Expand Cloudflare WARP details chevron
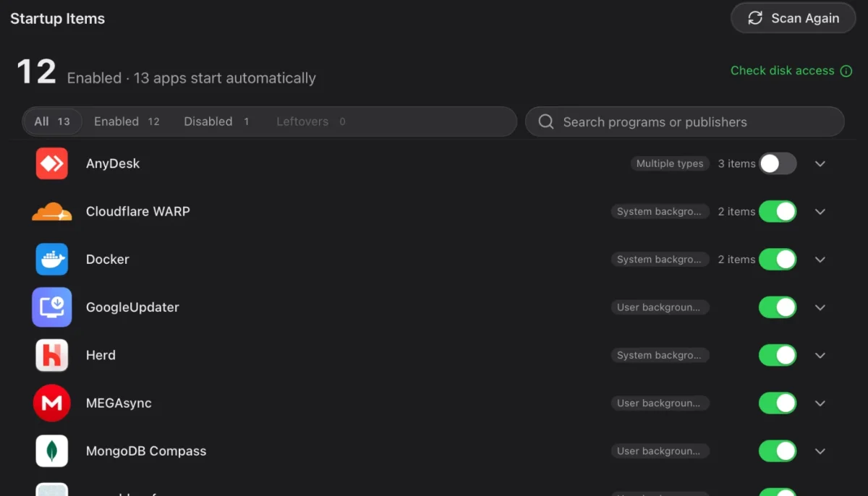Image resolution: width=868 pixels, height=496 pixels. point(820,212)
